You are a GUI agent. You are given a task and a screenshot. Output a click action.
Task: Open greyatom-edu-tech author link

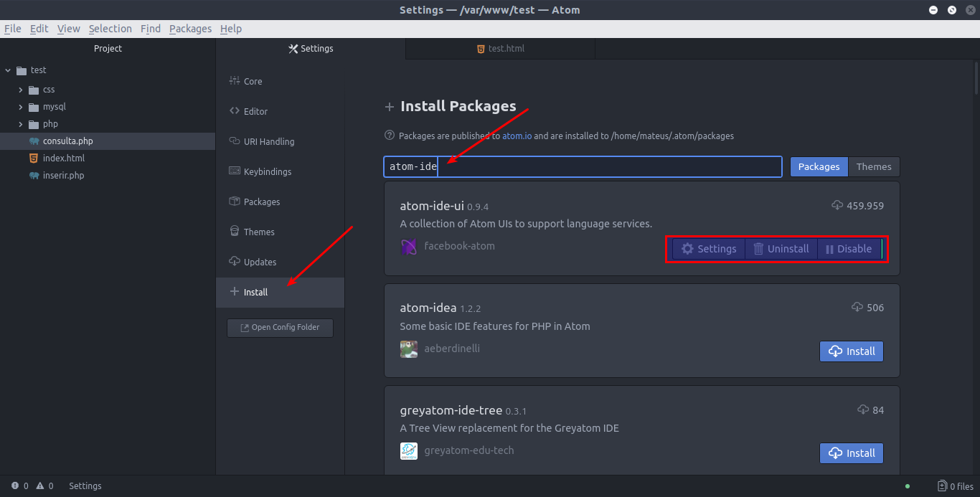coord(469,450)
